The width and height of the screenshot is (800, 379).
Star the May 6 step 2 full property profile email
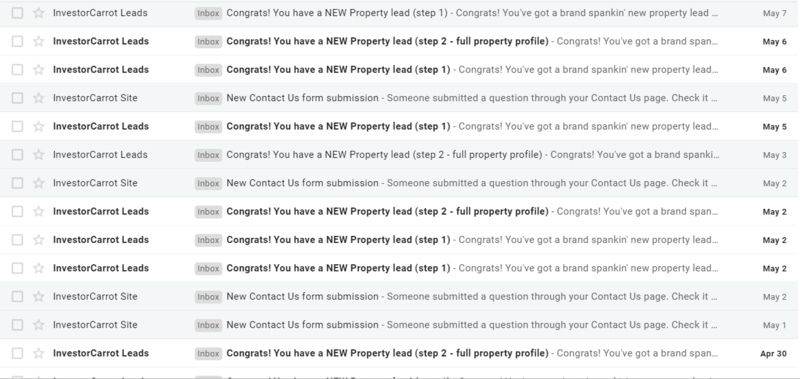(39, 41)
